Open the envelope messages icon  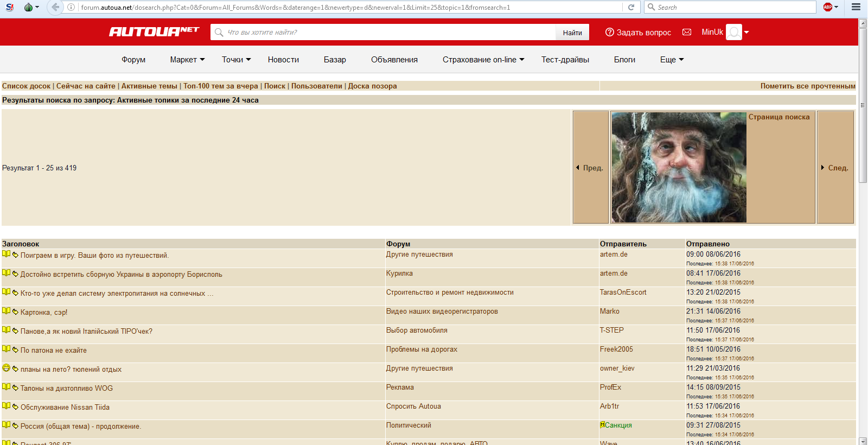pyautogui.click(x=686, y=32)
